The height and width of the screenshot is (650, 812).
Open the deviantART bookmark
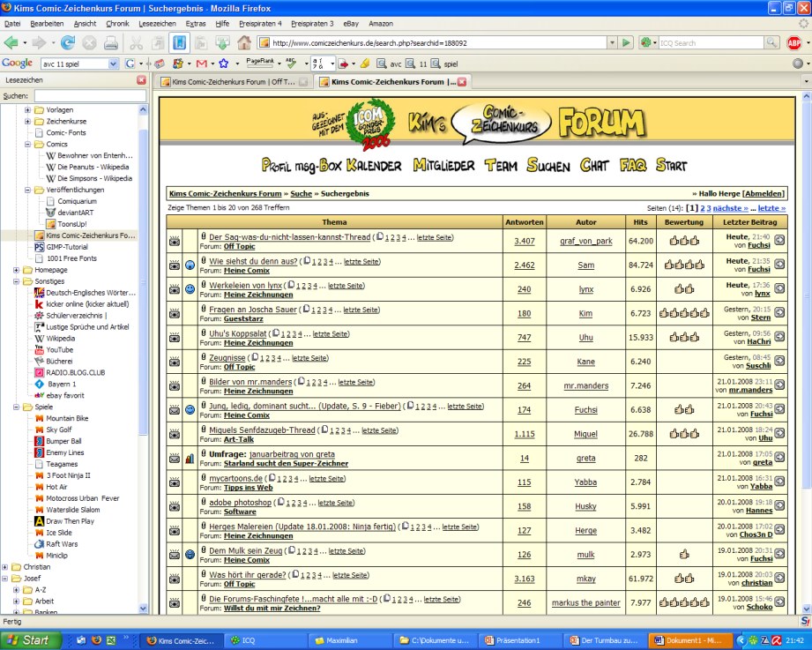pyautogui.click(x=75, y=213)
